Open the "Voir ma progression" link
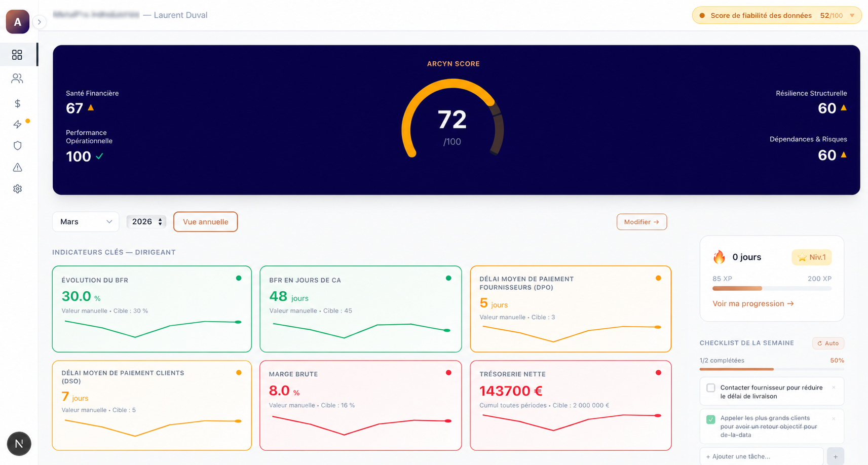Viewport: 868px width, 465px height. [753, 303]
